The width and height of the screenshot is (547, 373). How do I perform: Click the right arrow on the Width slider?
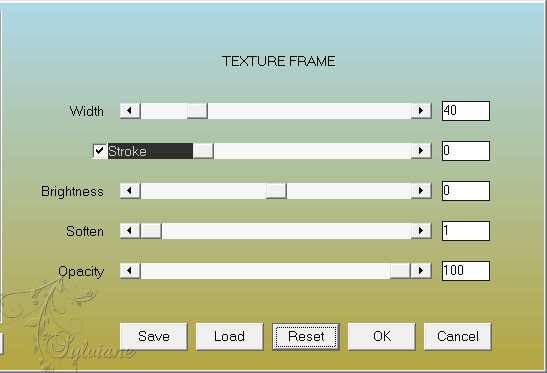pyautogui.click(x=421, y=111)
